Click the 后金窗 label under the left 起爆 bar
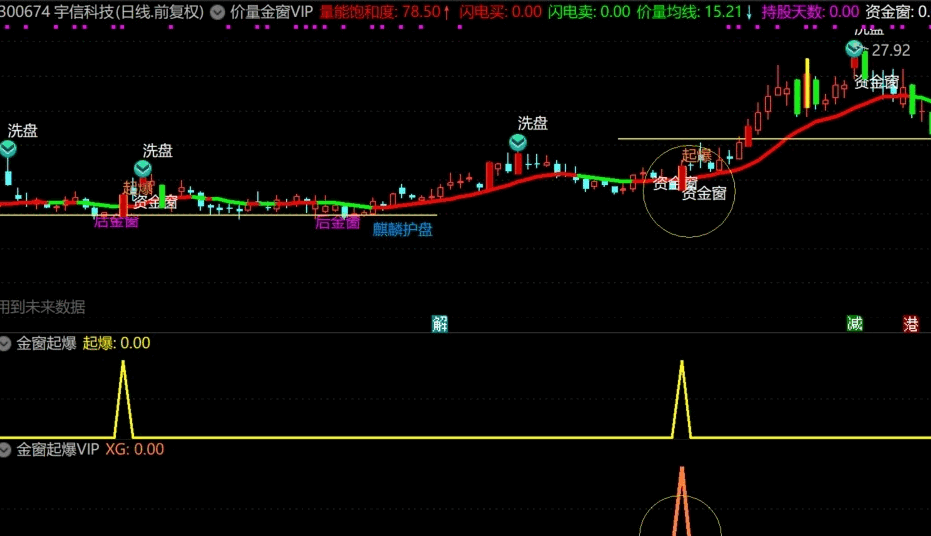Viewport: 931px width, 536px height. click(116, 222)
